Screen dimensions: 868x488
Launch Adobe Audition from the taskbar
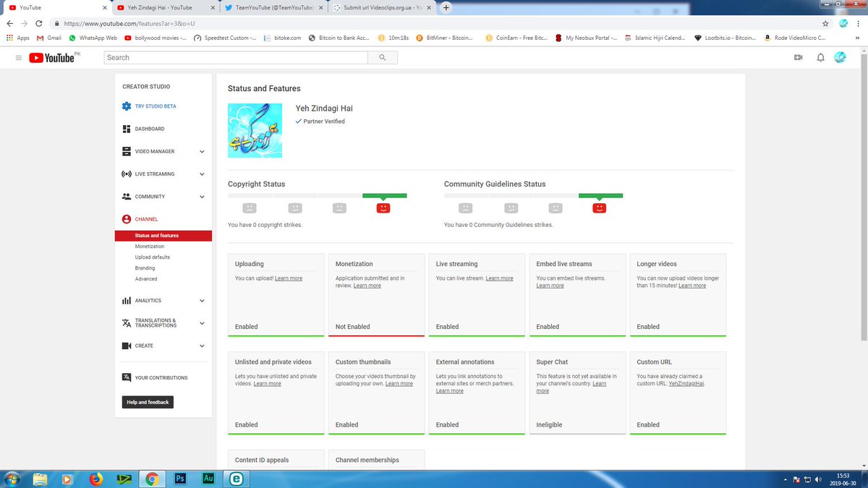coord(208,479)
